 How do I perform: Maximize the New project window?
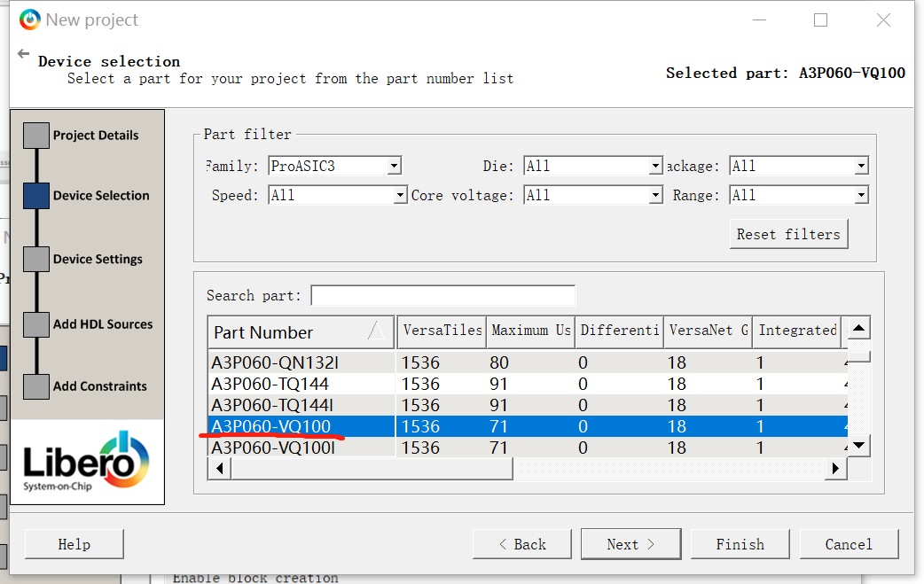tap(821, 20)
